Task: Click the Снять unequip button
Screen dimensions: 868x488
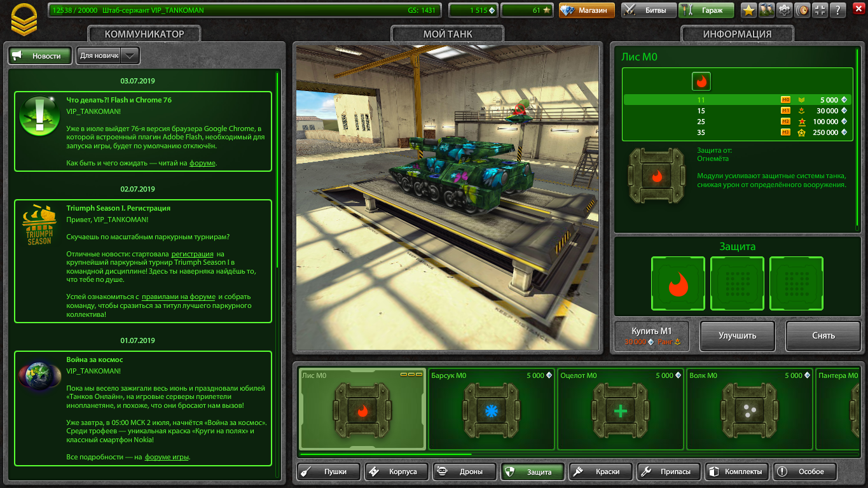Action: coord(823,336)
